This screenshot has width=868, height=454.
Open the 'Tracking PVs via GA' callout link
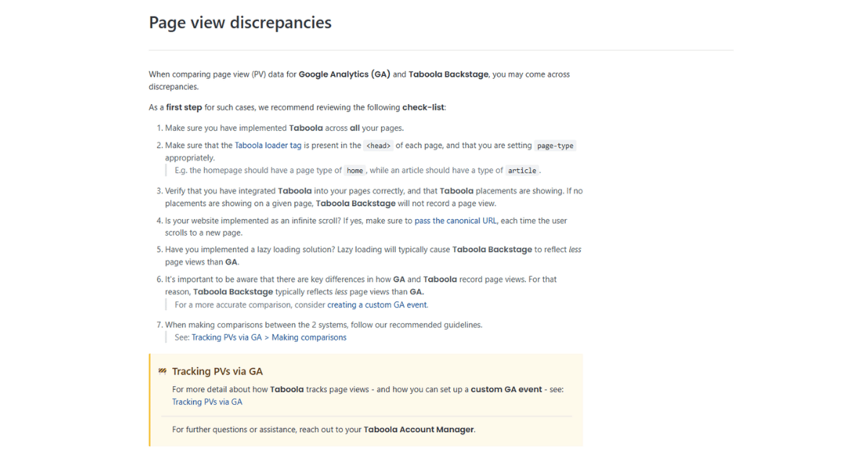(207, 402)
